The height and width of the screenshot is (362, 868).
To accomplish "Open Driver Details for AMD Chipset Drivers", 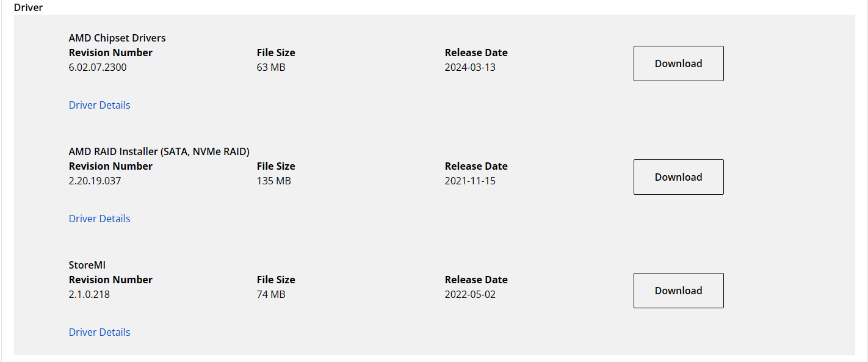I will [99, 105].
